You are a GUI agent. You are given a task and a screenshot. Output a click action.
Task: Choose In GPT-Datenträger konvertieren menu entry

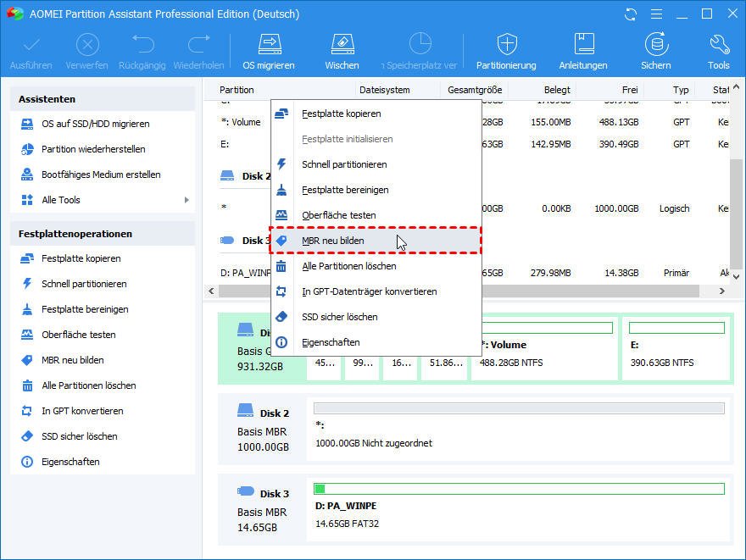tap(376, 291)
